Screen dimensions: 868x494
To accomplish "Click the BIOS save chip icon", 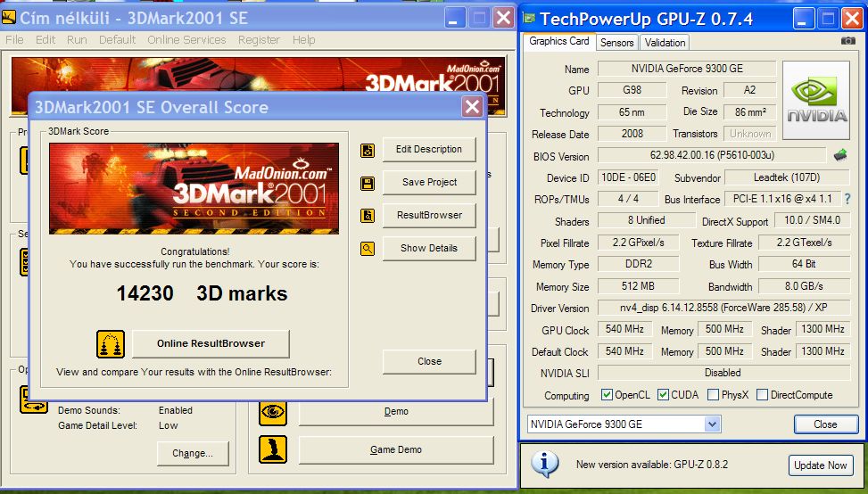I will (840, 155).
